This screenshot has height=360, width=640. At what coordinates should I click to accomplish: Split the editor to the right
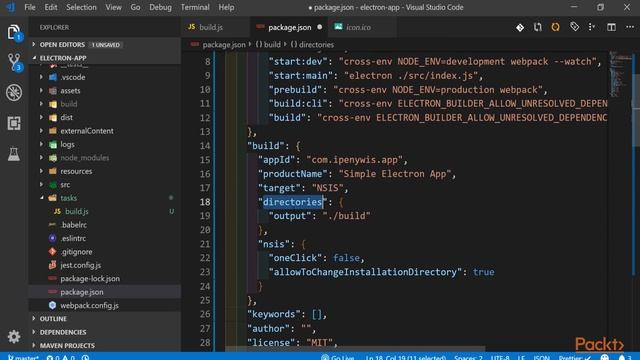(611, 27)
